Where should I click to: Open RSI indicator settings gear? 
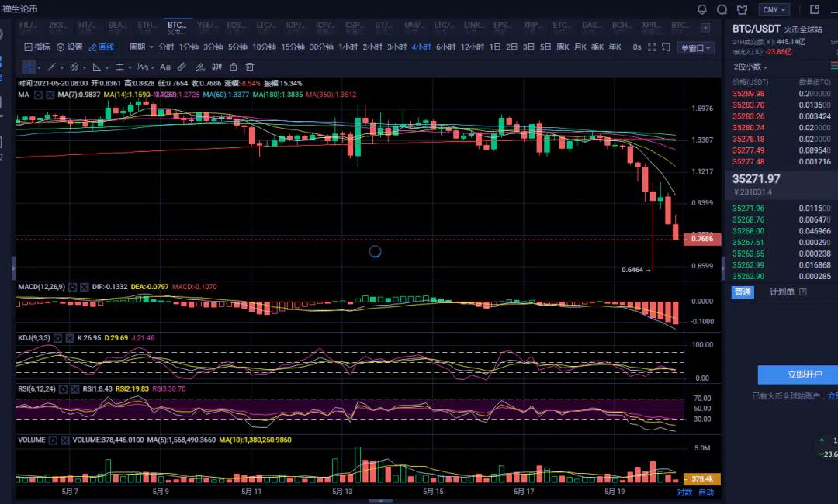63,389
